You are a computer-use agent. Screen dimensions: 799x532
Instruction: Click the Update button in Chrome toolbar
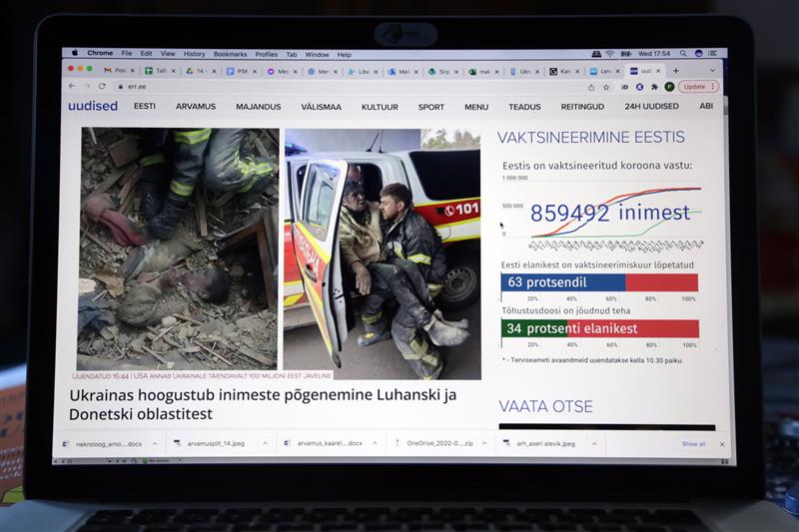694,87
